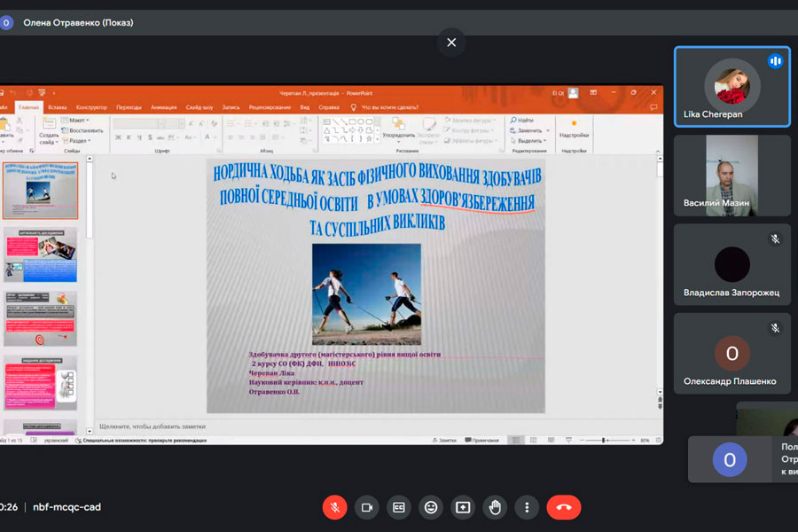This screenshot has width=798, height=532.
Task: Click the Упорядочить arrange button
Action: point(398,129)
